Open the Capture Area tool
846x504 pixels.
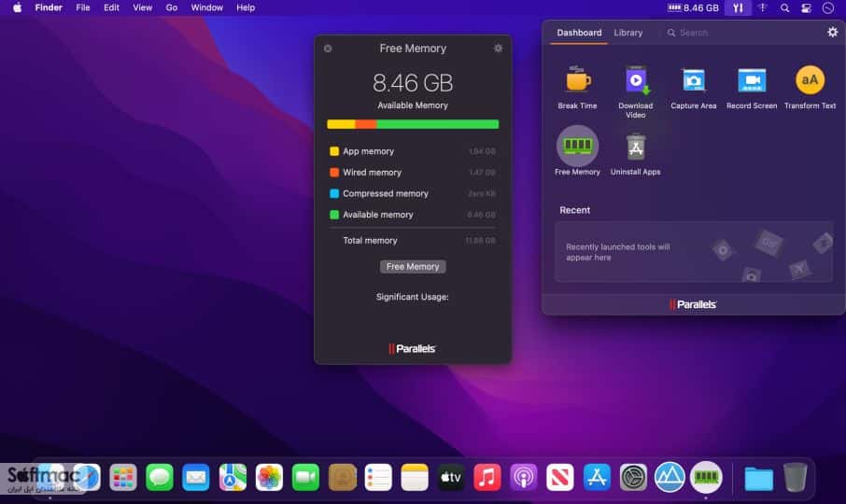click(693, 88)
